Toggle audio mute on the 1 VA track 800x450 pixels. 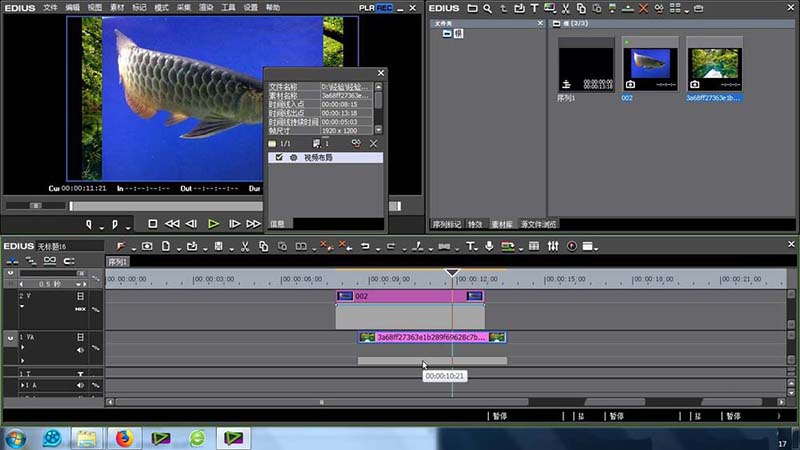(x=81, y=350)
